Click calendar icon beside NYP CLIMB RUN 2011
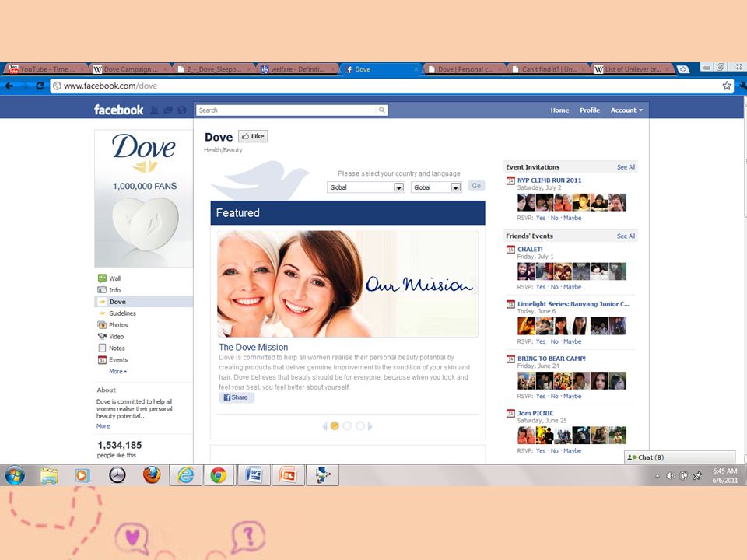This screenshot has width=747, height=560. (x=510, y=180)
